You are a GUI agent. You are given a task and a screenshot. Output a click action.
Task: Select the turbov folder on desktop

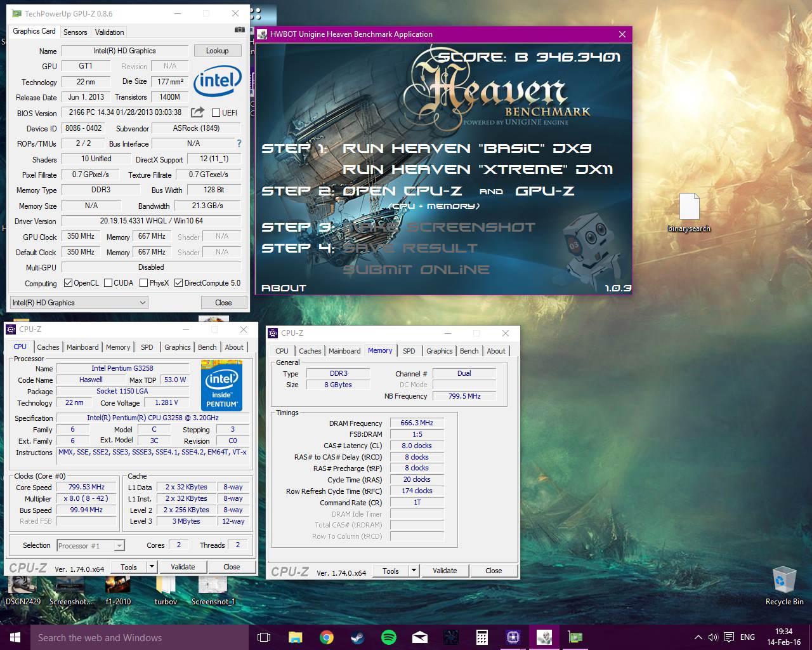click(x=166, y=590)
